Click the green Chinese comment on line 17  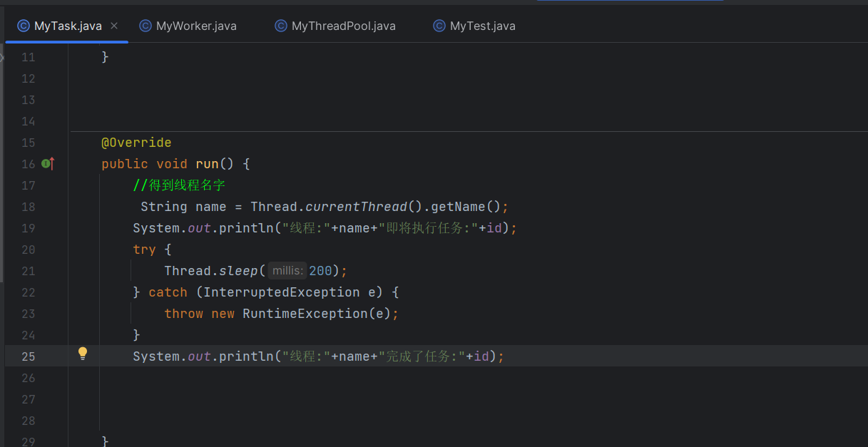click(179, 185)
